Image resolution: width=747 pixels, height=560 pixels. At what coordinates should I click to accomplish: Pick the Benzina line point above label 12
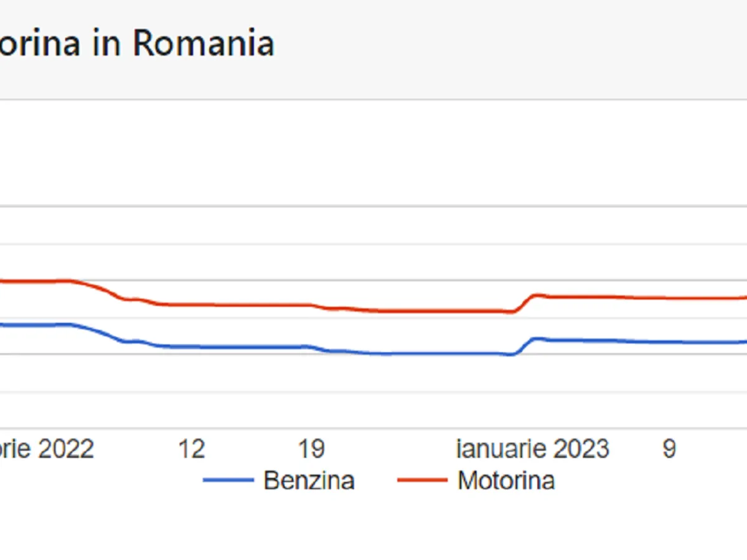click(191, 347)
